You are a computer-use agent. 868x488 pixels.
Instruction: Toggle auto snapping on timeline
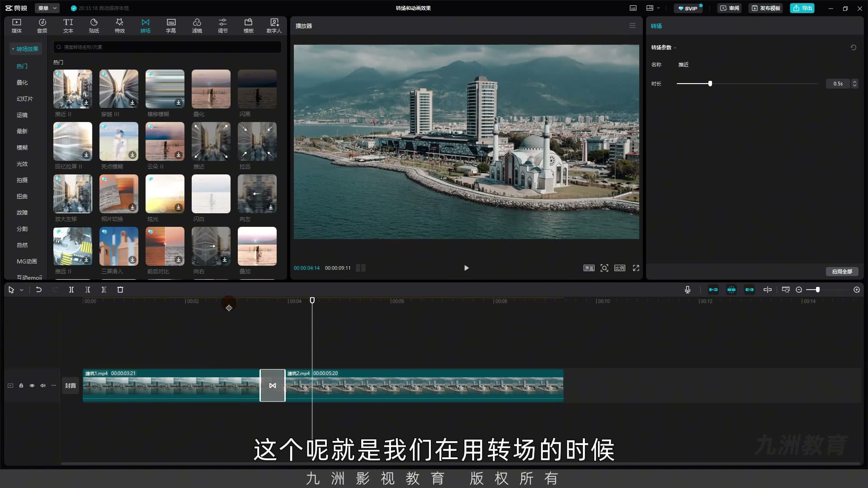coord(731,290)
